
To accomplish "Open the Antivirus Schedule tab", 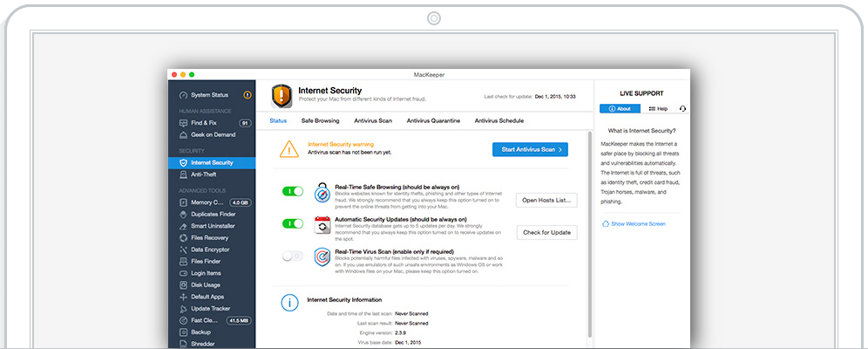I will click(498, 120).
